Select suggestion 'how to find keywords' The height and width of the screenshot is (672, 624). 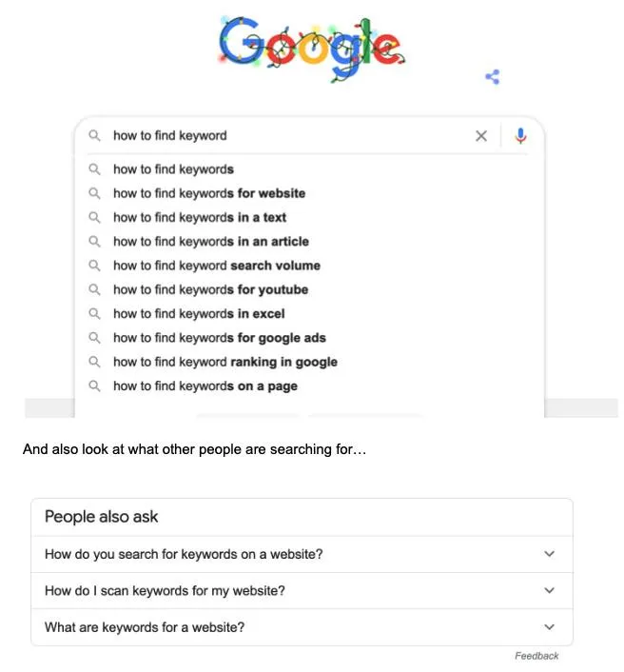173,169
